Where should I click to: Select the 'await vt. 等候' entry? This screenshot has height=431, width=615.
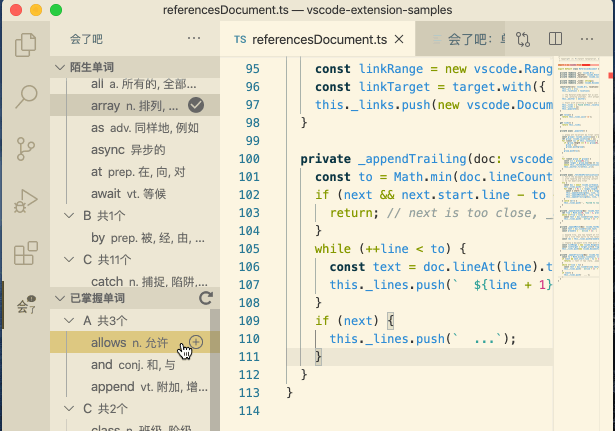pyautogui.click(x=135, y=193)
